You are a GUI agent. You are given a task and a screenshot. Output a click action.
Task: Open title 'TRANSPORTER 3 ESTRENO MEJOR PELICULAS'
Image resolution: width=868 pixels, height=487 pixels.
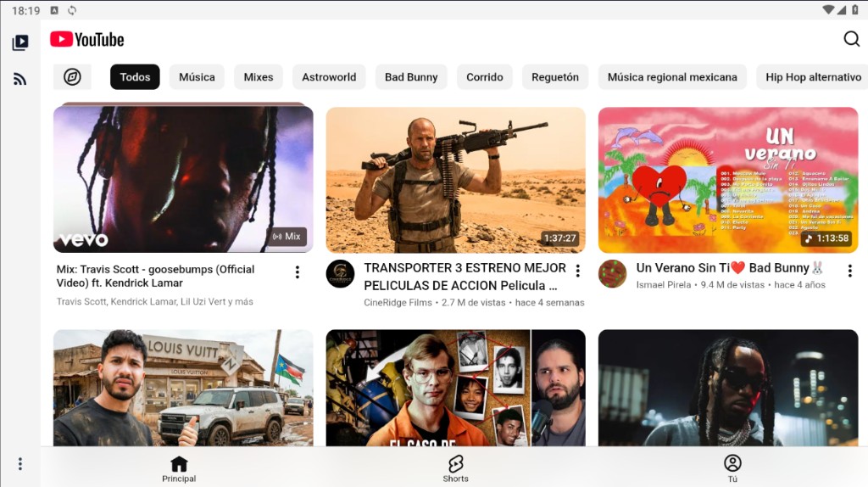tap(465, 277)
